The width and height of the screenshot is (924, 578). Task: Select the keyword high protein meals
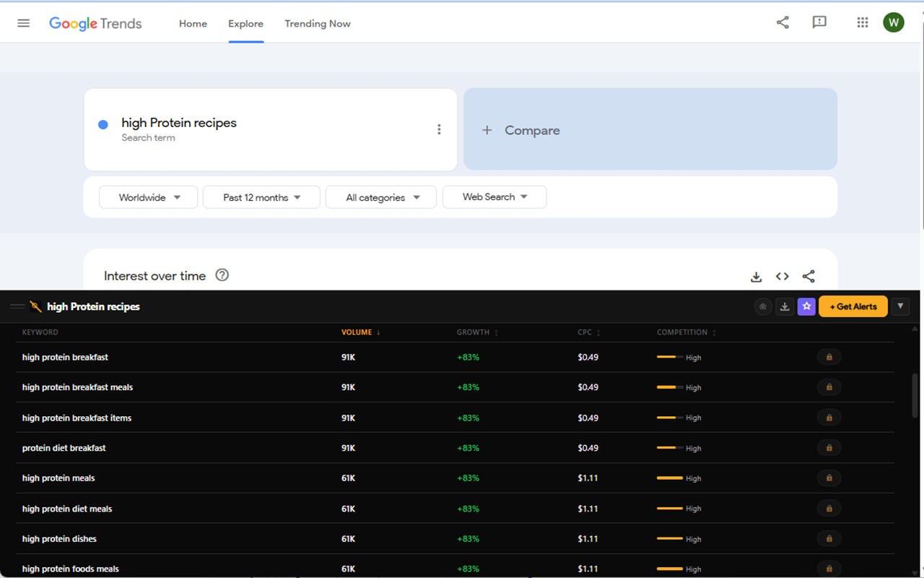[x=58, y=478]
